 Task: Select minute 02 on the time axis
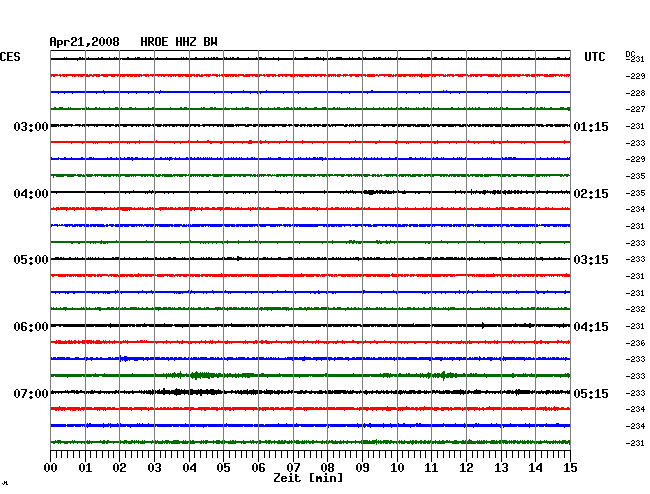(x=119, y=467)
